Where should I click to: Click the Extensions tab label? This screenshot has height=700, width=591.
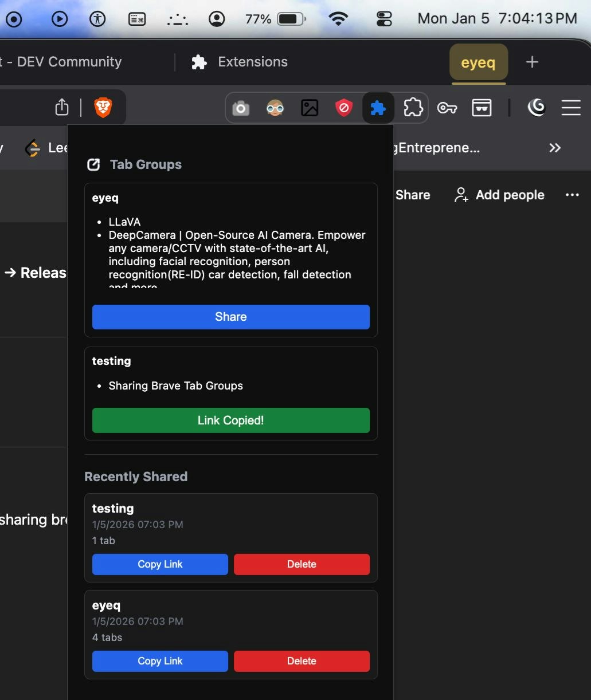point(252,62)
